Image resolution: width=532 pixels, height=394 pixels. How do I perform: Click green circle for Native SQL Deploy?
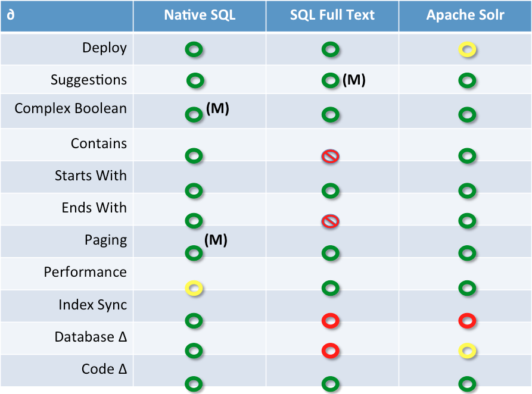(x=194, y=49)
